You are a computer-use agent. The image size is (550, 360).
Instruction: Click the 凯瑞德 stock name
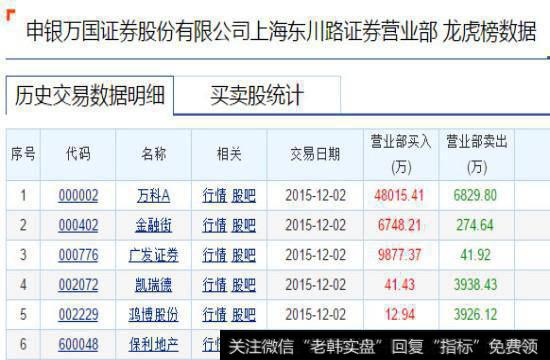tap(154, 285)
